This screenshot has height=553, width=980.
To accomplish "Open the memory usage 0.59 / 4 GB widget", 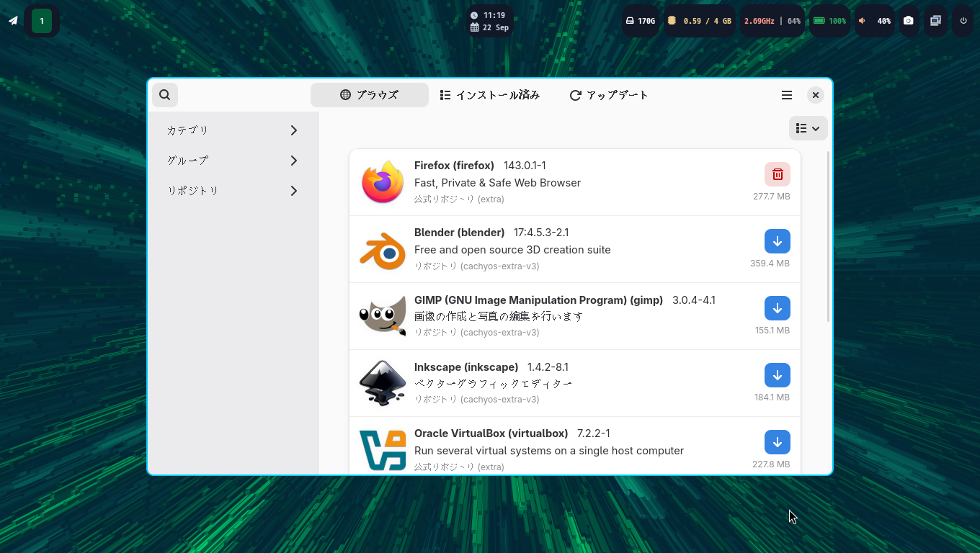I will point(700,21).
